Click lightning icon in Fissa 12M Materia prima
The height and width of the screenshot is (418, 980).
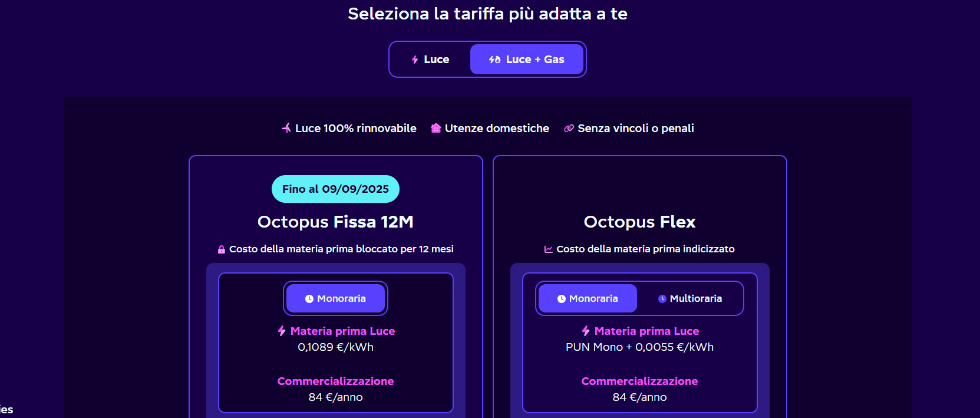282,331
